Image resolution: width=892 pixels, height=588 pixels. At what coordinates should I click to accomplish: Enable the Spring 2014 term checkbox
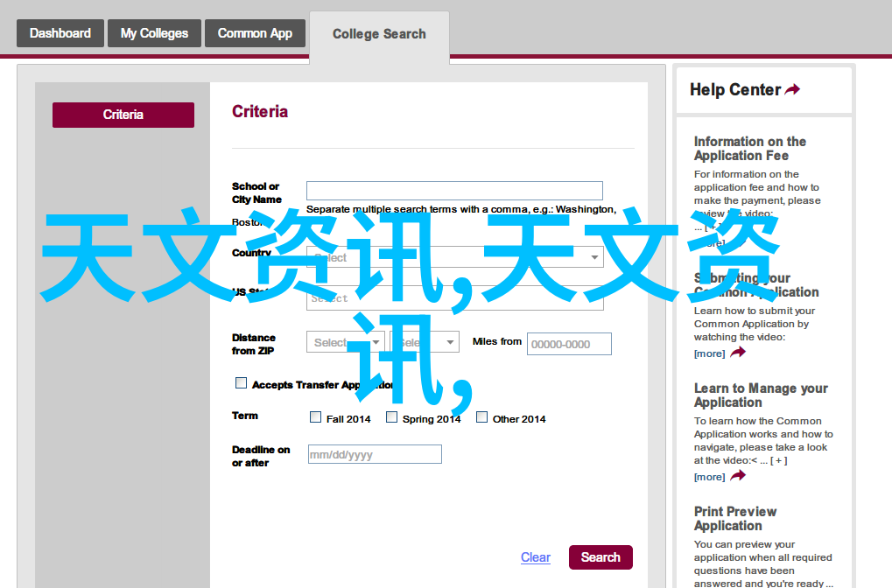coord(392,417)
